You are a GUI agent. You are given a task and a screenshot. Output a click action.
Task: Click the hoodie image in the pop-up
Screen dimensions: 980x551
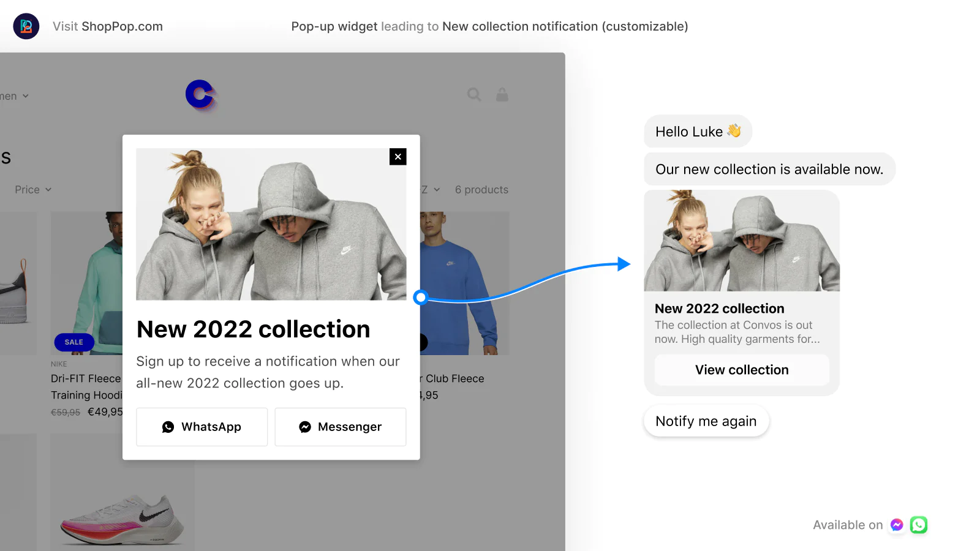point(271,224)
